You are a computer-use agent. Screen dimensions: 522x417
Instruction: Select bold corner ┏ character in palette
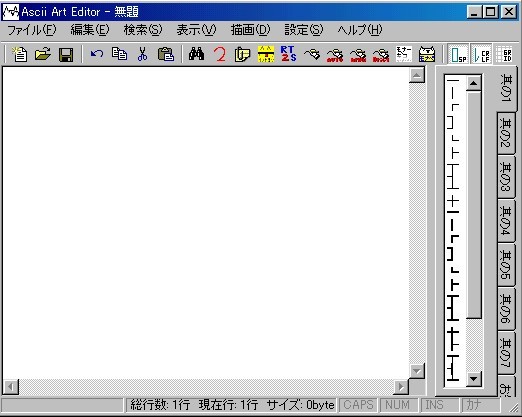(x=455, y=239)
